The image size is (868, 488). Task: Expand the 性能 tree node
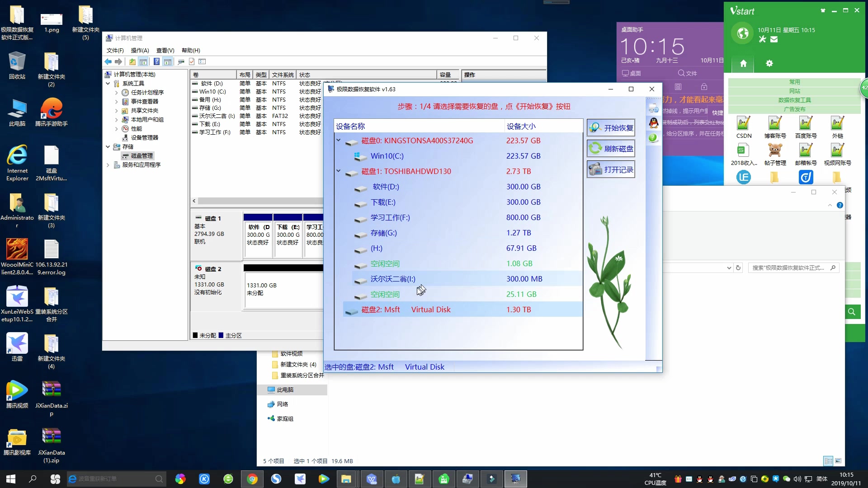coord(116,128)
